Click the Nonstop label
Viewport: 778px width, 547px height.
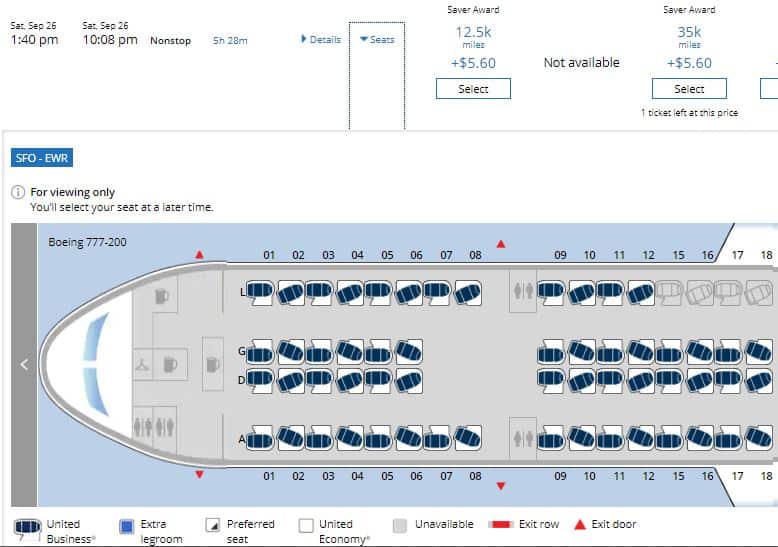point(170,41)
